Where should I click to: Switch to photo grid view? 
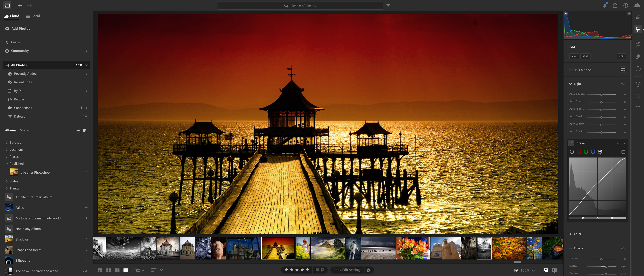100,270
